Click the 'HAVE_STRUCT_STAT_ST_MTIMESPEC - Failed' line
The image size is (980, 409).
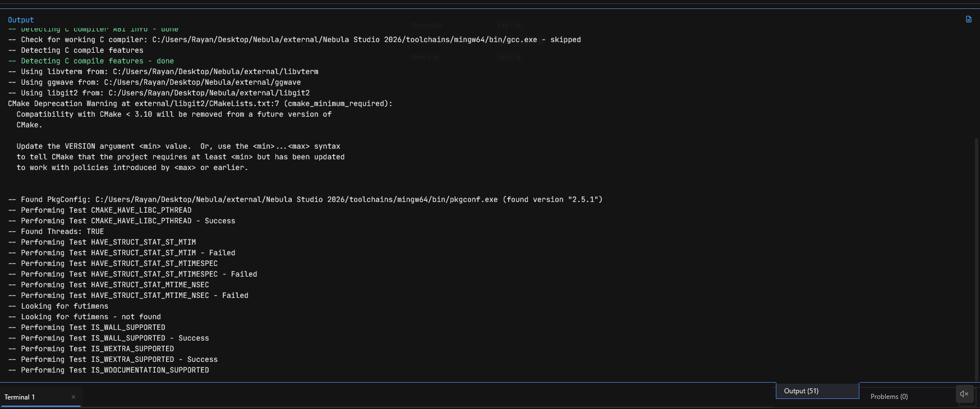(133, 274)
